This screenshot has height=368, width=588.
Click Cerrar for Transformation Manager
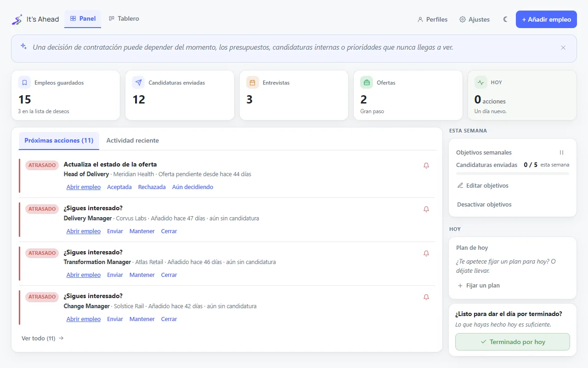tap(169, 275)
